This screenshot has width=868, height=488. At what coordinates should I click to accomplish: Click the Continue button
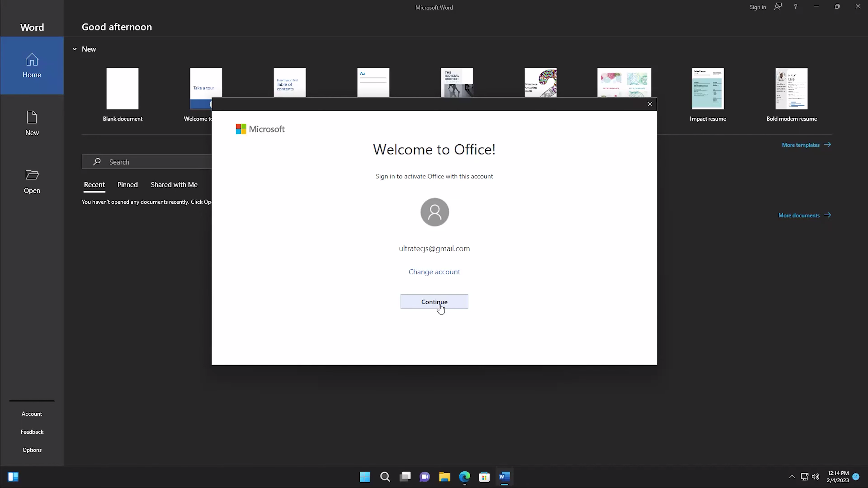(434, 301)
